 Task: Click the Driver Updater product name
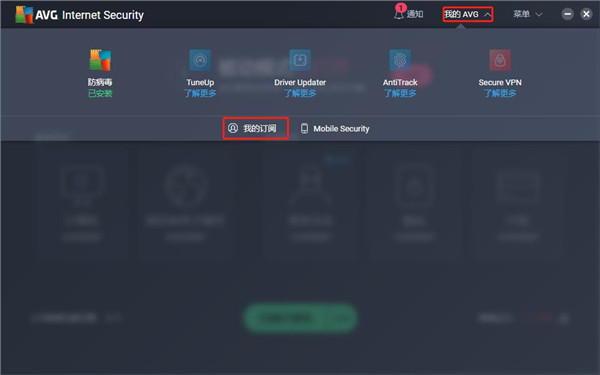click(300, 82)
